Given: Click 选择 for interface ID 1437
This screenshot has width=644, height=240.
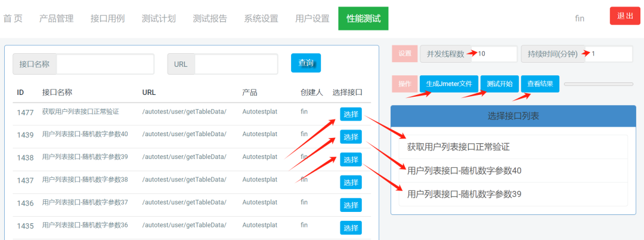Looking at the screenshot, I should coord(351,183).
